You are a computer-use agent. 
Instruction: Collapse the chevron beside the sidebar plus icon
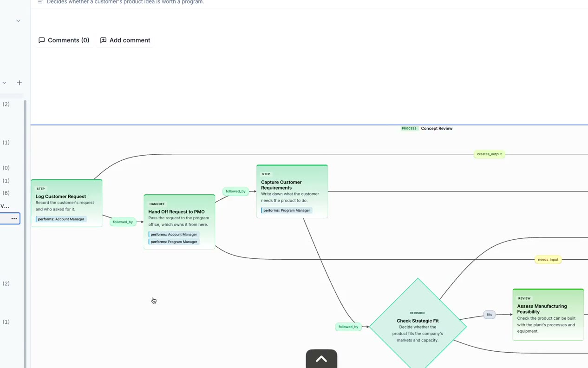(x=5, y=83)
